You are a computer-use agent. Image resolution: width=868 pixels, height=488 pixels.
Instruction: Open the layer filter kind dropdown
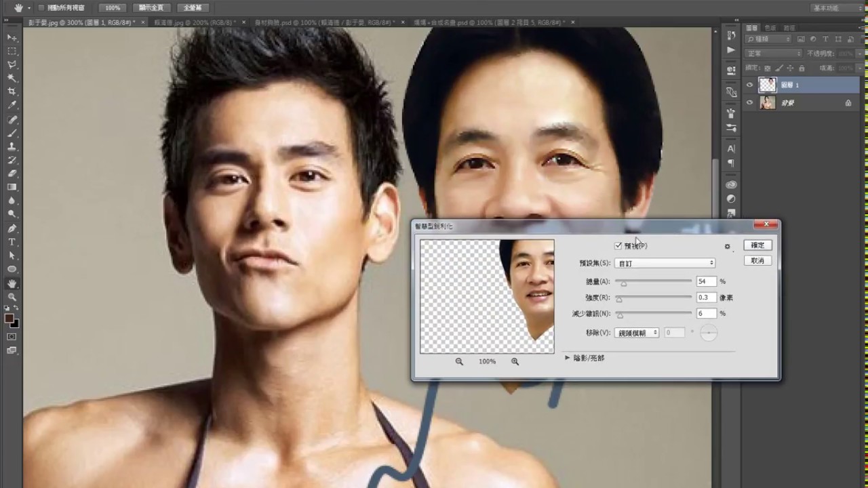tap(769, 40)
